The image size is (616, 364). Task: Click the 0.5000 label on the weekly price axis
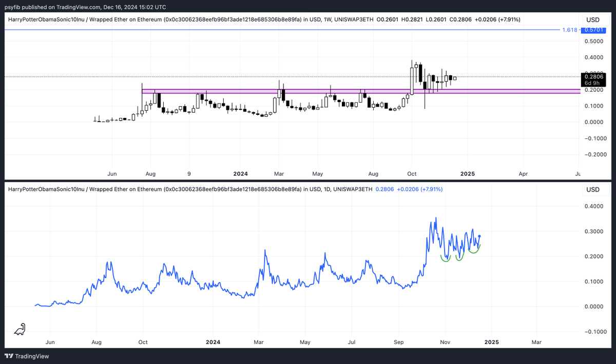[595, 41]
